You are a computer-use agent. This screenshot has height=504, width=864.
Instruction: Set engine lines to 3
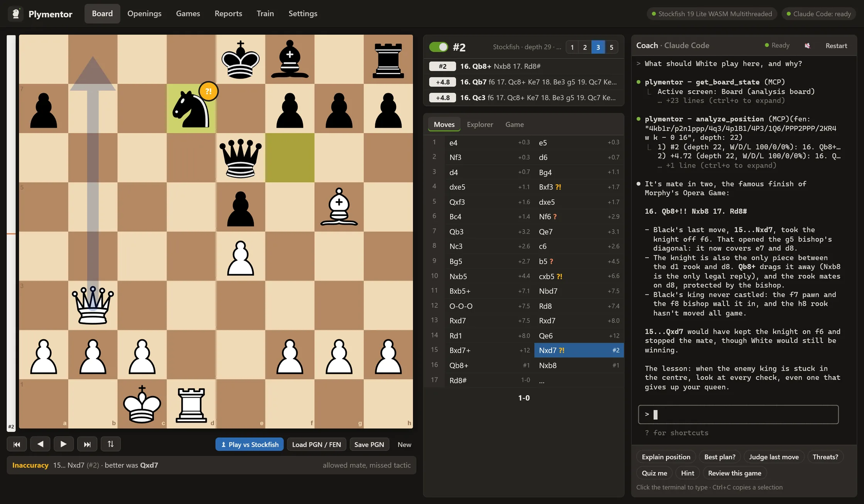[598, 47]
